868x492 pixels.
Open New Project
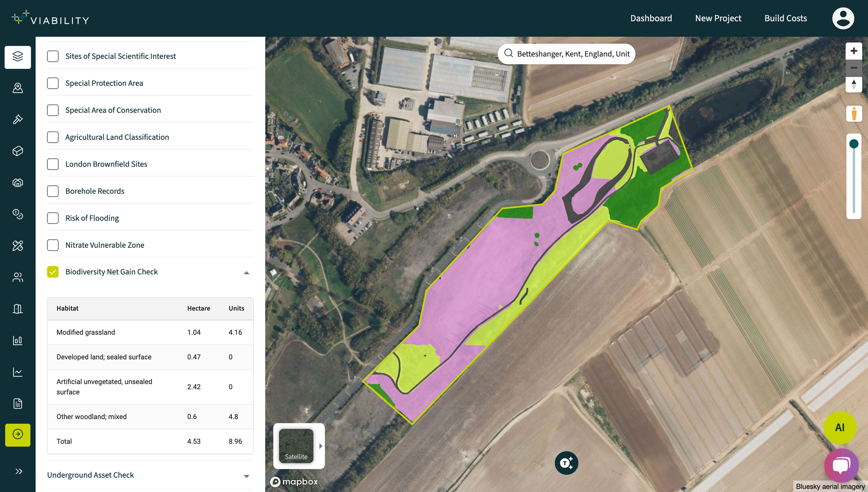718,18
